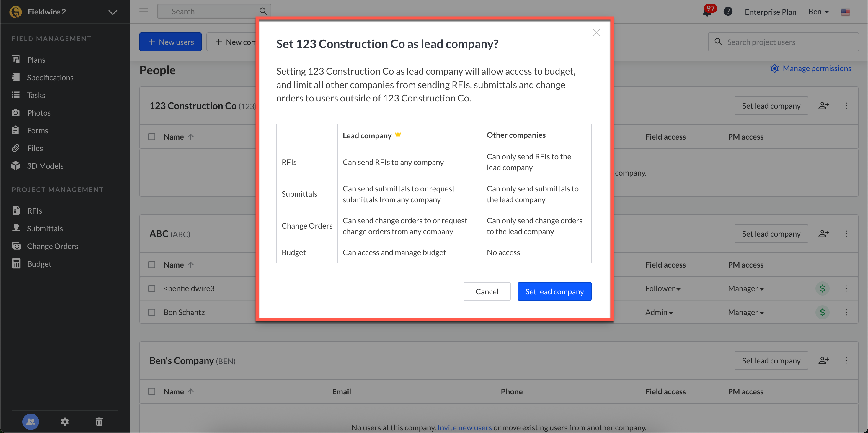Image resolution: width=868 pixels, height=433 pixels.
Task: Go to Change Orders in sidebar
Action: click(x=52, y=246)
